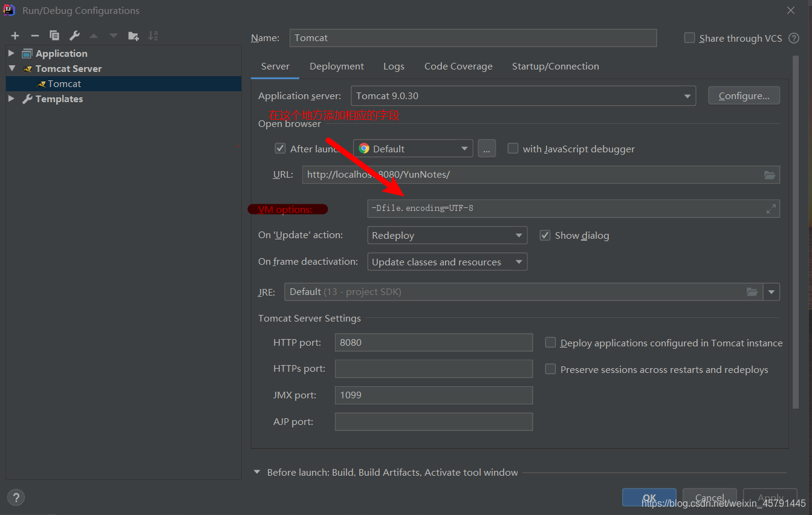Click the IntelliJ window title icon
The width and height of the screenshot is (812, 515).
(10, 10)
